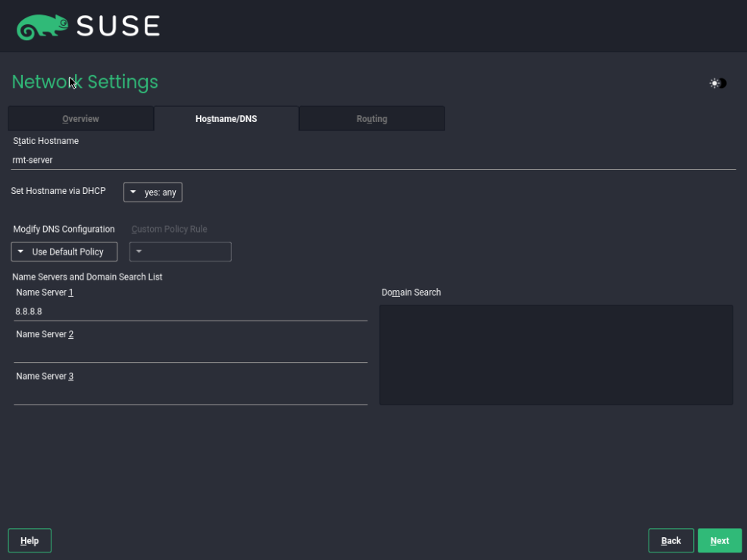The width and height of the screenshot is (747, 560).
Task: Click the arrow icon beside "yes: any"
Action: (133, 192)
